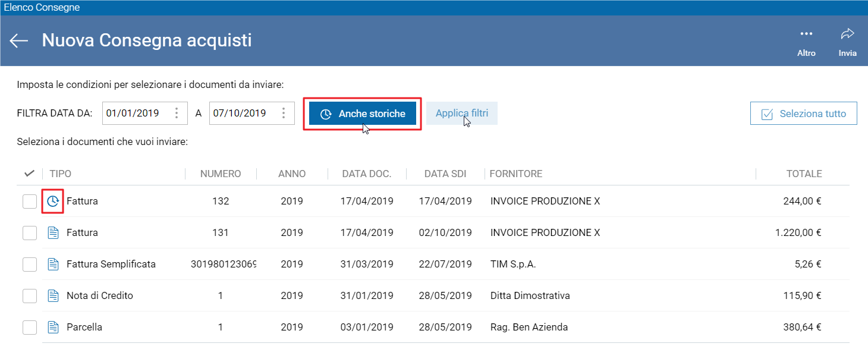868x362 pixels.
Task: Toggle the Anche storiche button
Action: point(363,114)
